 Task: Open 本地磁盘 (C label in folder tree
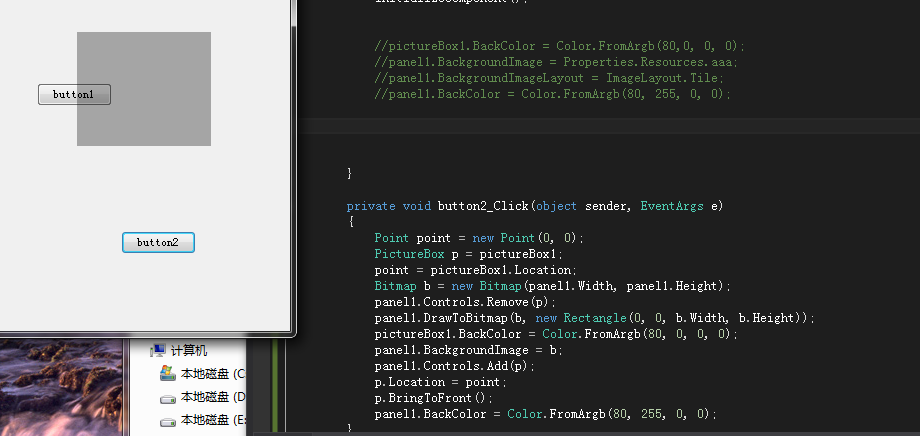tap(213, 374)
